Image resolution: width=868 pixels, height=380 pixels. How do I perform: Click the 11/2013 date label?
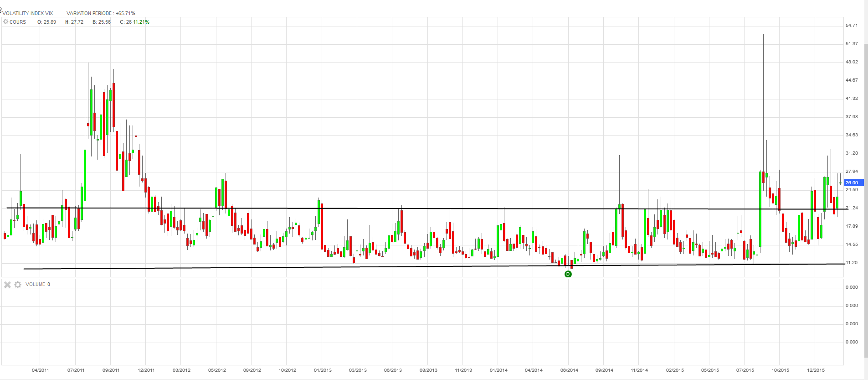pos(463,370)
